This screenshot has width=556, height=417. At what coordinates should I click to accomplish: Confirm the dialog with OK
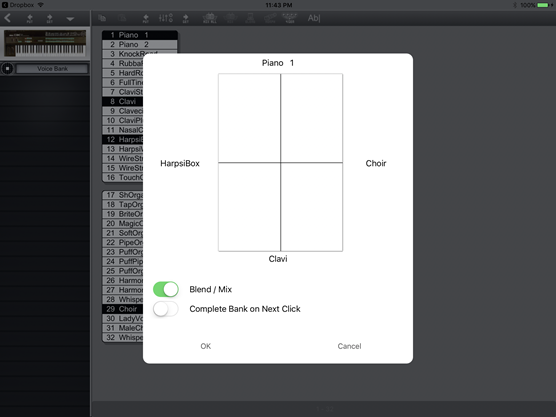[206, 346]
